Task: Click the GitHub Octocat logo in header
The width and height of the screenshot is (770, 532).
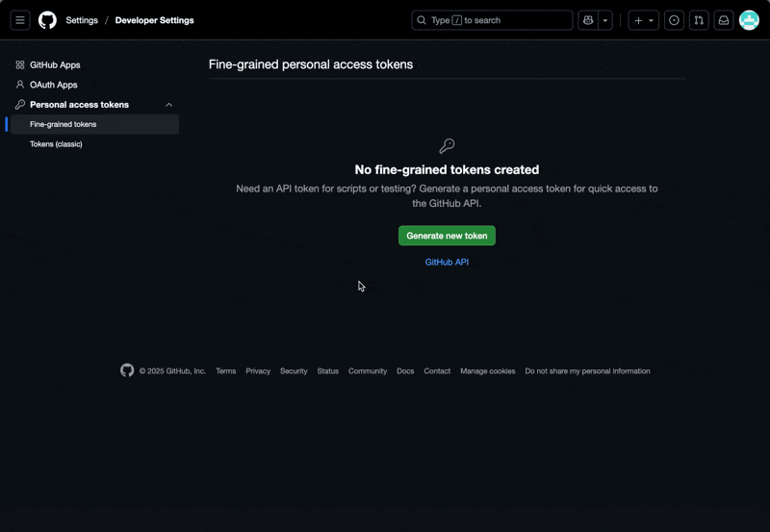Action: (x=47, y=20)
